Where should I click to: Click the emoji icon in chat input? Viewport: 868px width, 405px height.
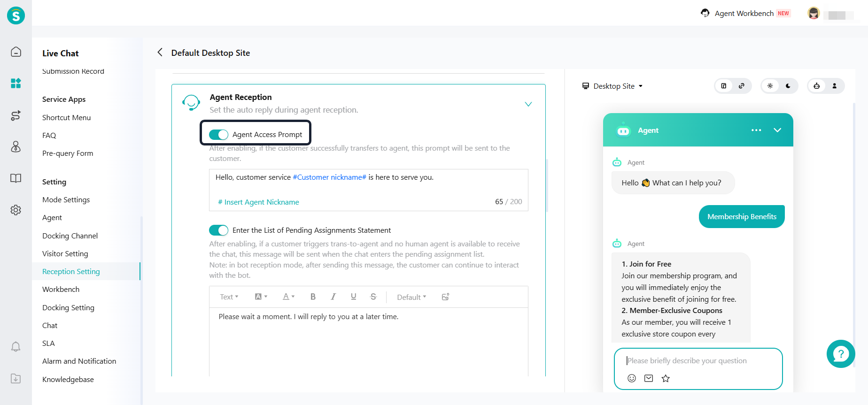coord(632,378)
